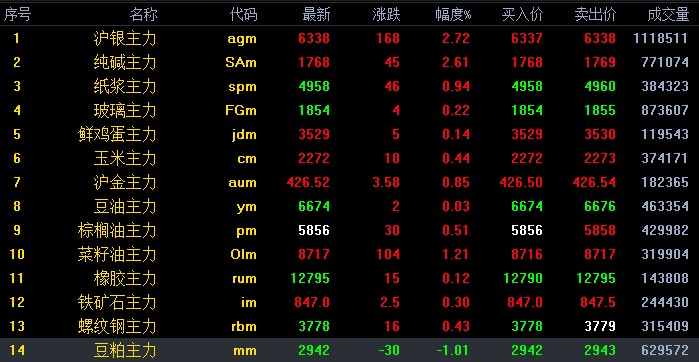This screenshot has height=362, width=699.
Task: Click 豆粕主力 volume 629572
Action: click(665, 351)
